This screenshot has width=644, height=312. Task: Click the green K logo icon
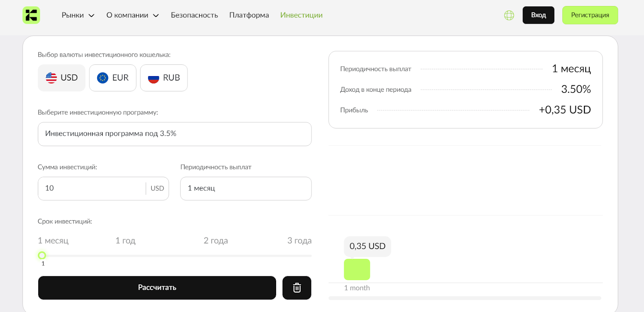coord(31,15)
